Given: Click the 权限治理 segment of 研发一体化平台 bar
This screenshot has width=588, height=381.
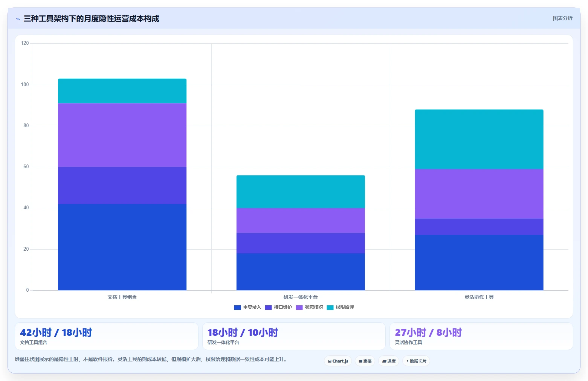Looking at the screenshot, I should 301,192.
